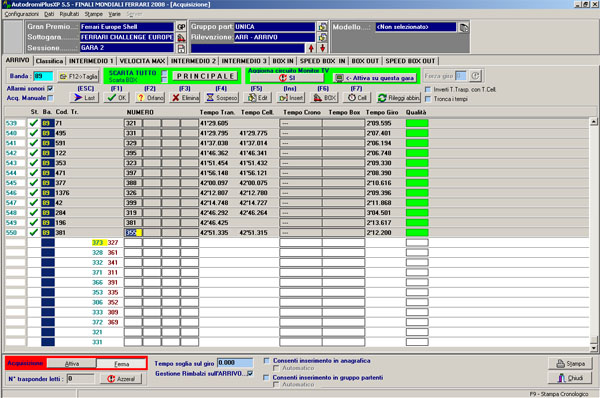600x398 pixels.
Task: Click the BOX (F6) button
Action: pos(324,98)
